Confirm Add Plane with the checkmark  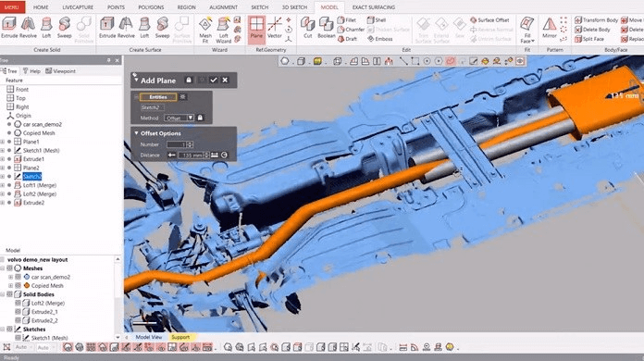coord(213,81)
